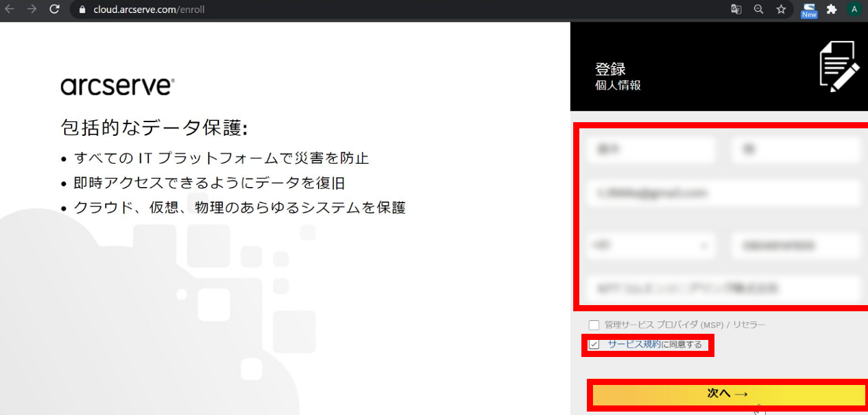The width and height of the screenshot is (868, 415).
Task: Click the company name field
Action: pos(723,288)
